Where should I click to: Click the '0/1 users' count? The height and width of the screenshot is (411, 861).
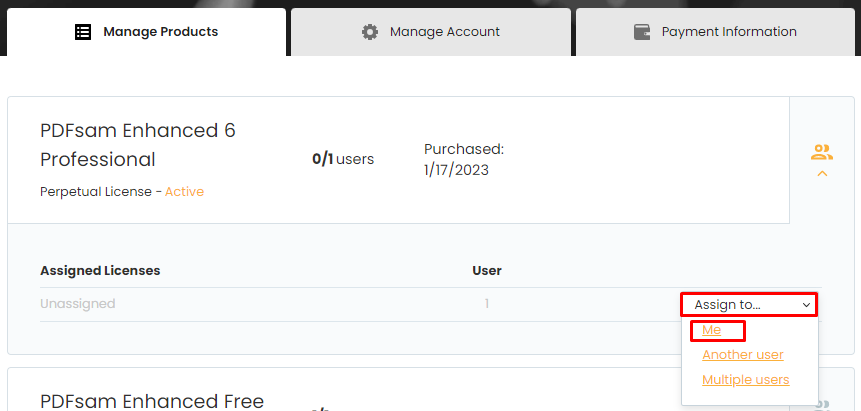pos(343,159)
